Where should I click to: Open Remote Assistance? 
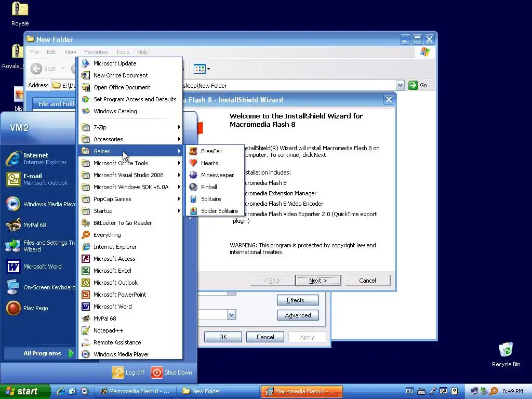tap(130, 342)
